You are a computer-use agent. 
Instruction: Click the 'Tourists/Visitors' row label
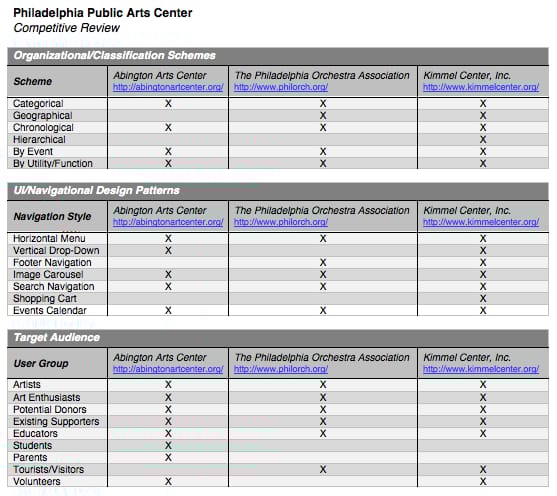point(48,470)
